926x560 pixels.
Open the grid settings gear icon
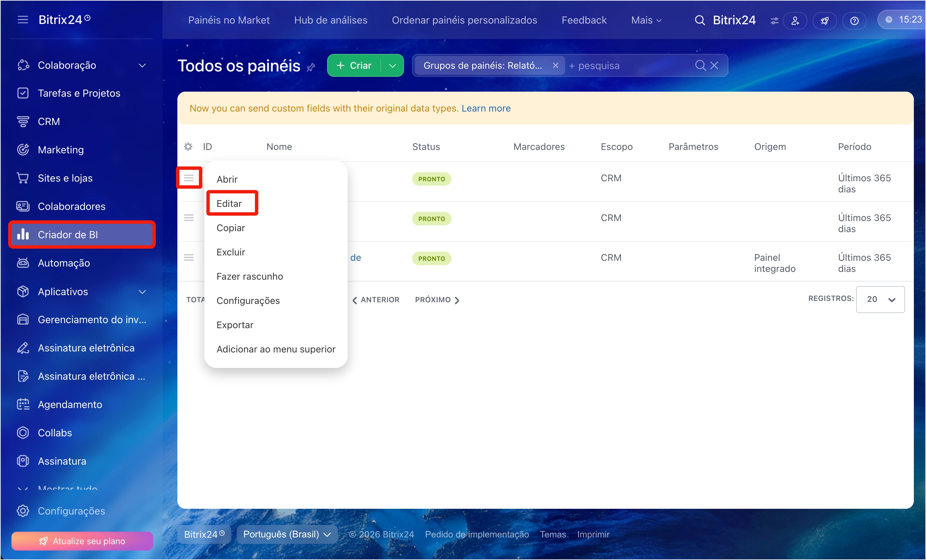tap(188, 147)
